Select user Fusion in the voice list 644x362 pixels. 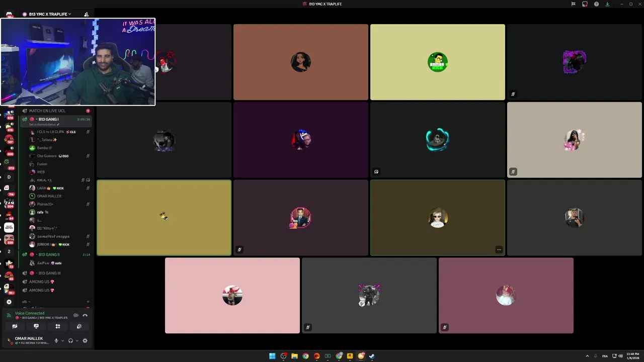coord(59,164)
